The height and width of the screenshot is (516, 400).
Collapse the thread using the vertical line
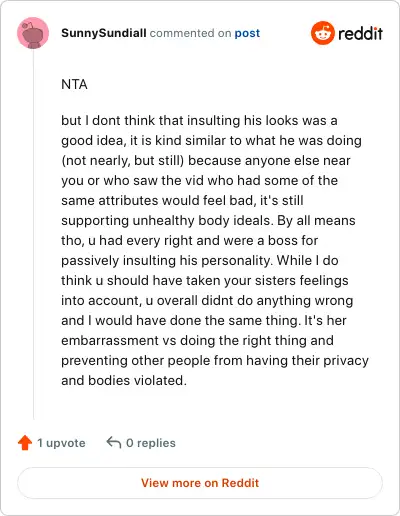[33, 234]
